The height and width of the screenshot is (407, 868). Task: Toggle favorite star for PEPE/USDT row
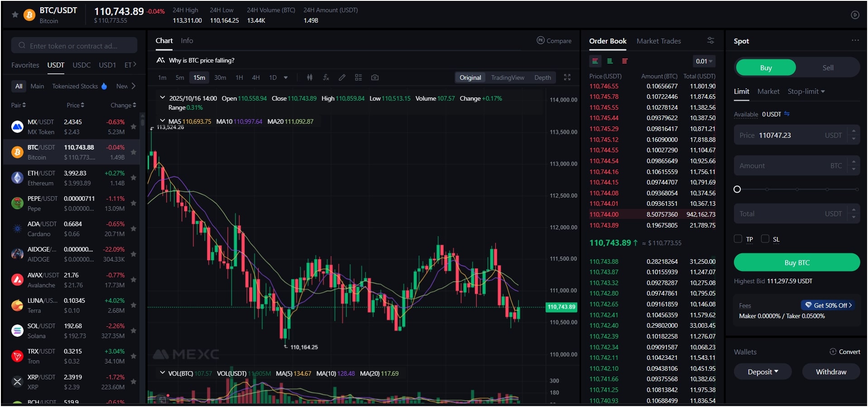(x=134, y=203)
